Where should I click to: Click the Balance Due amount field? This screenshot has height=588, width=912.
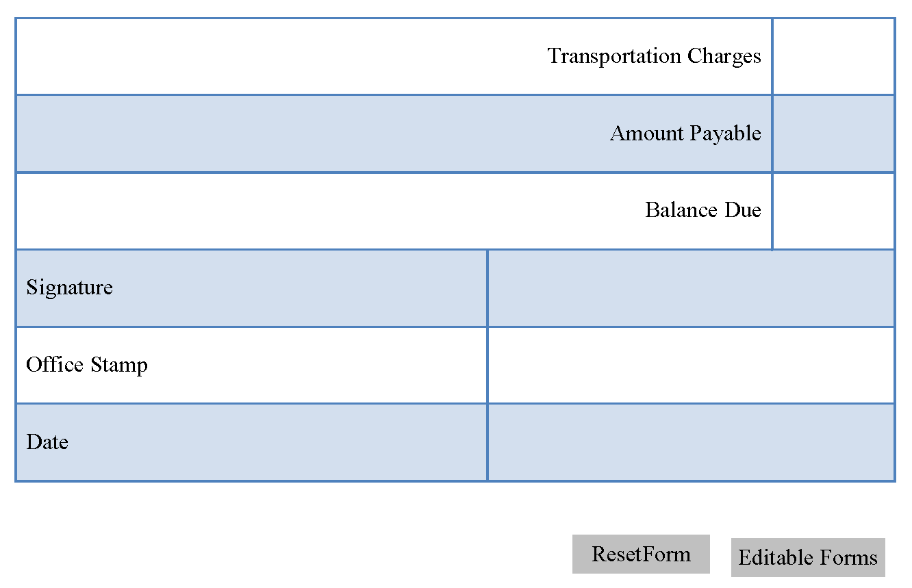point(833,211)
